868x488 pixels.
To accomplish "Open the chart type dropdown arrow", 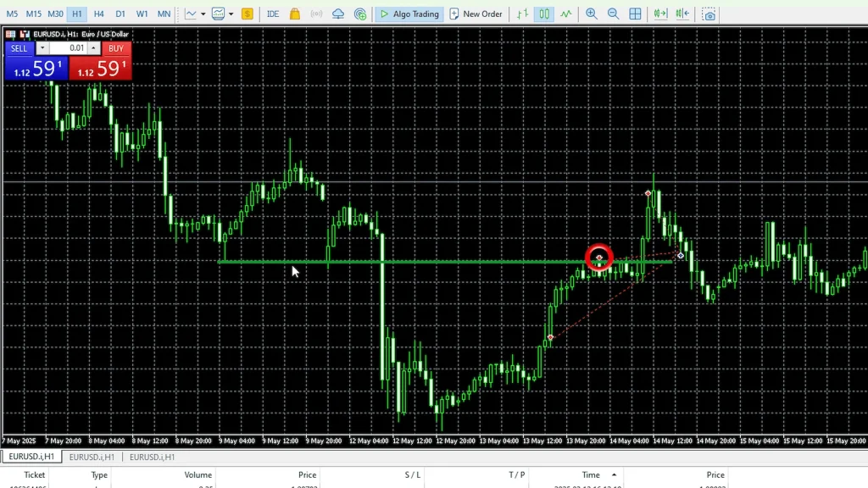I will click(203, 14).
